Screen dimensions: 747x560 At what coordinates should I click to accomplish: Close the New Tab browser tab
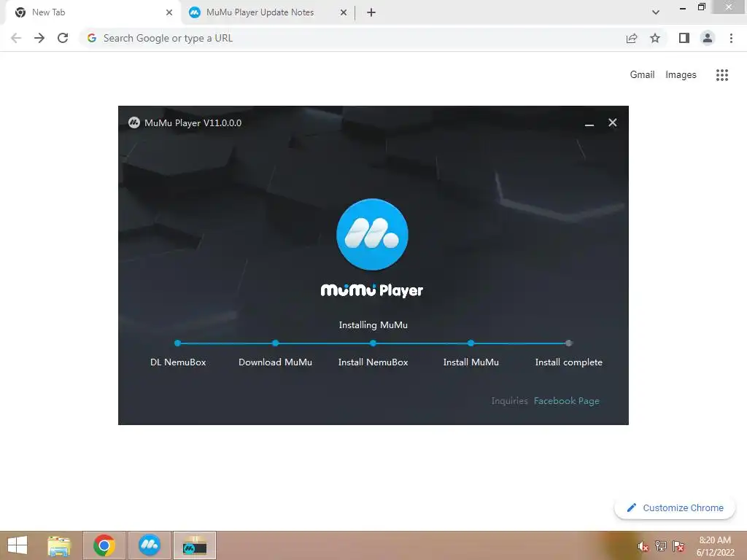169,12
